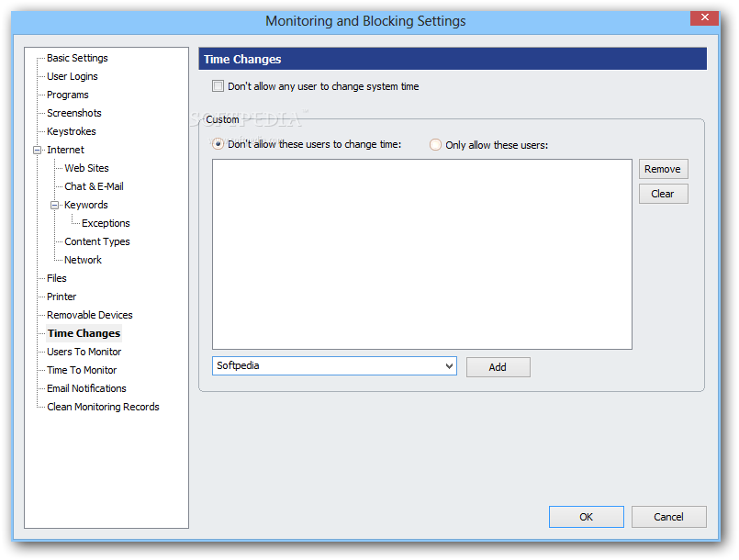The width and height of the screenshot is (739, 560).
Task: Open Basic Settings in the tree
Action: click(x=77, y=58)
